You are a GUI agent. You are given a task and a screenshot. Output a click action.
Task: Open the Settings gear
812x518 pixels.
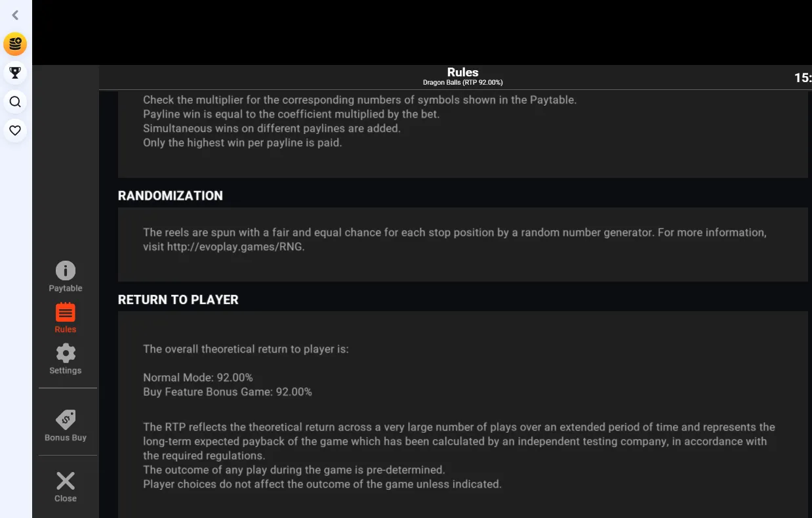click(66, 359)
